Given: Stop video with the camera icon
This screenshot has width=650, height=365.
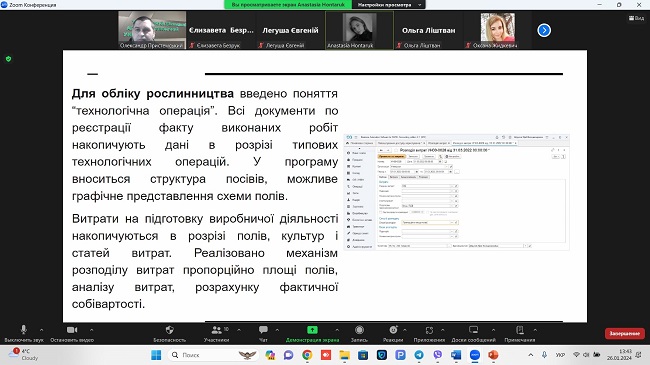Looking at the screenshot, I should click(x=72, y=333).
